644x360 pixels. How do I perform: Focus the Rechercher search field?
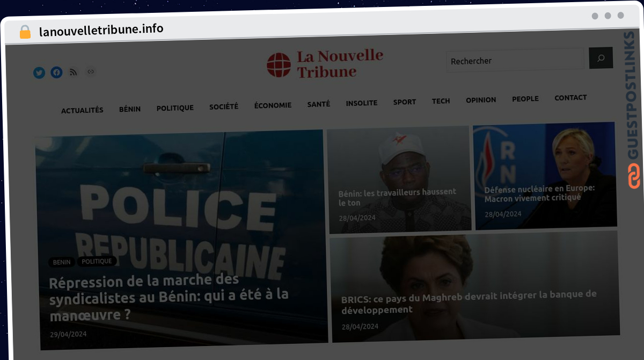tap(515, 60)
